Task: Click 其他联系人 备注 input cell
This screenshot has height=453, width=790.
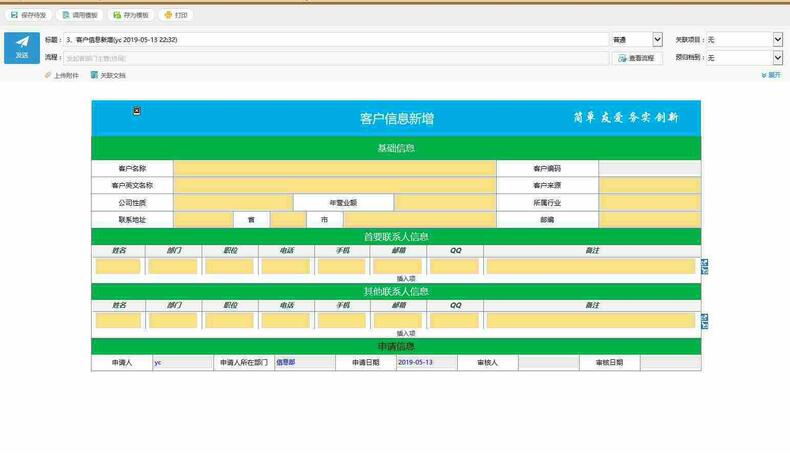Action: [591, 320]
